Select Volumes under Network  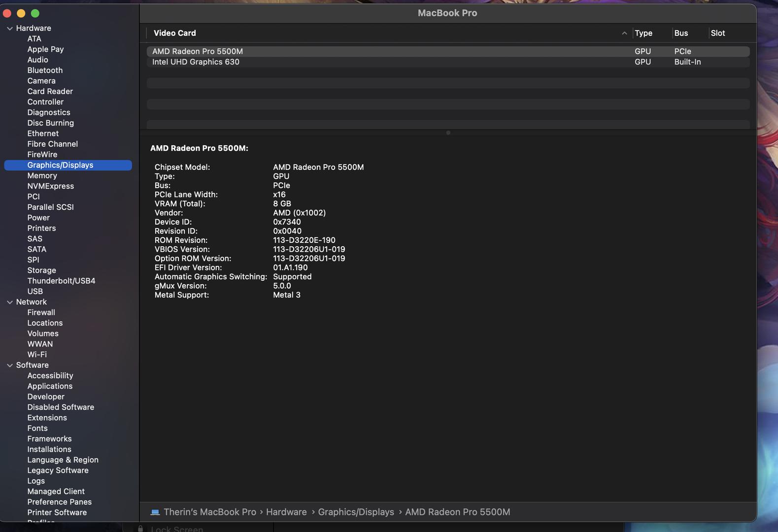point(43,333)
